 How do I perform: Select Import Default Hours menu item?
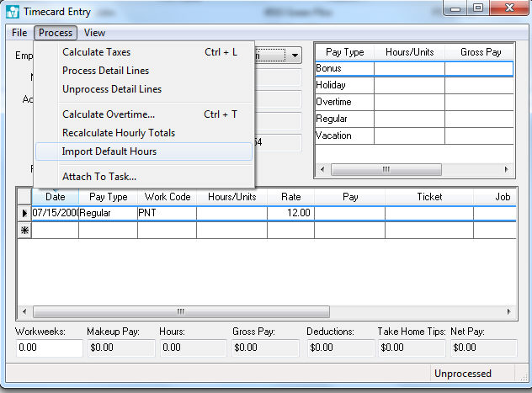click(x=109, y=151)
